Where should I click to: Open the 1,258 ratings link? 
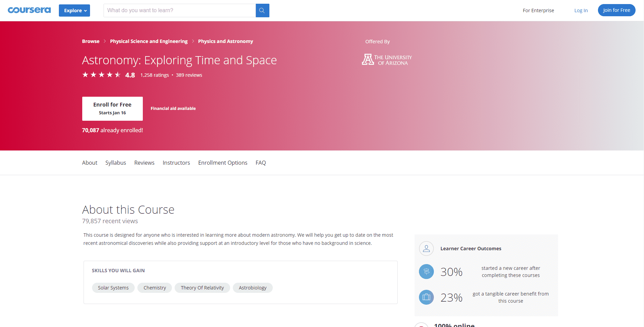coord(155,75)
